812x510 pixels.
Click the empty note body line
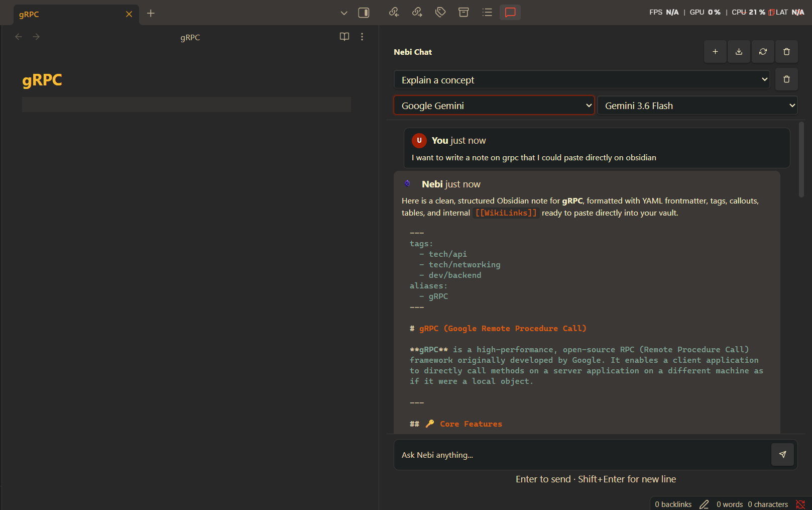click(186, 105)
